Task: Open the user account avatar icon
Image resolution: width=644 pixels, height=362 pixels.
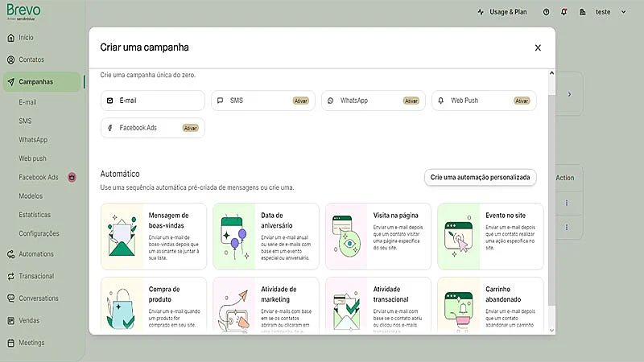Action: [582, 12]
